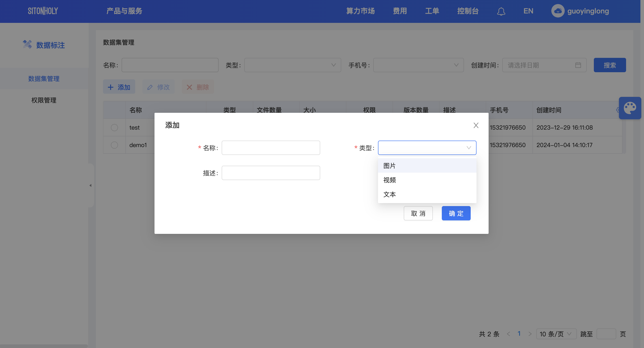
Task: Select 权限管理 in the sidebar
Action: click(x=44, y=100)
